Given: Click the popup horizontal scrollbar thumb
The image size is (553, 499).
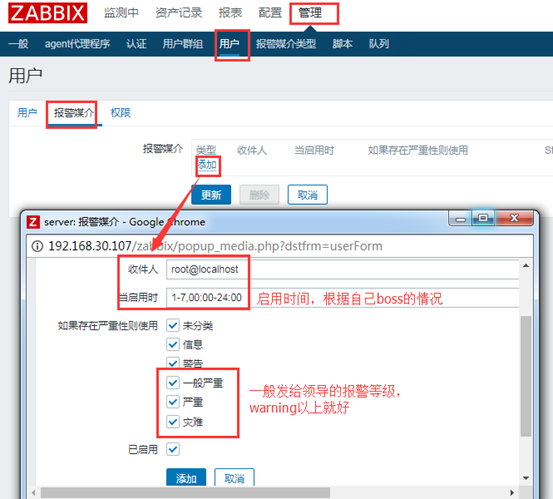Looking at the screenshot, I should 185,493.
